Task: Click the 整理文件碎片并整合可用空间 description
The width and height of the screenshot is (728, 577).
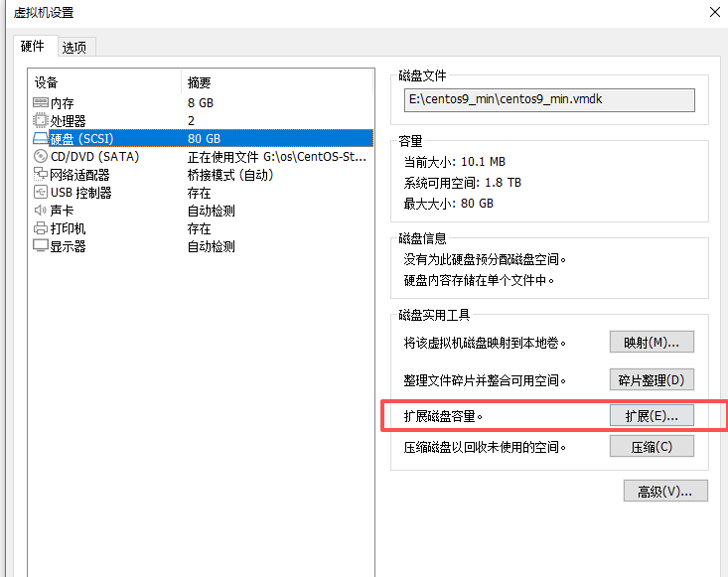Action: point(486,380)
